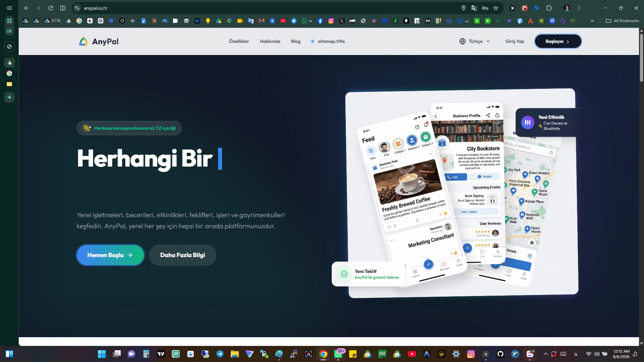Click the Yeni Teklif notification card
Screen dimensions: 644x362
tap(368, 274)
